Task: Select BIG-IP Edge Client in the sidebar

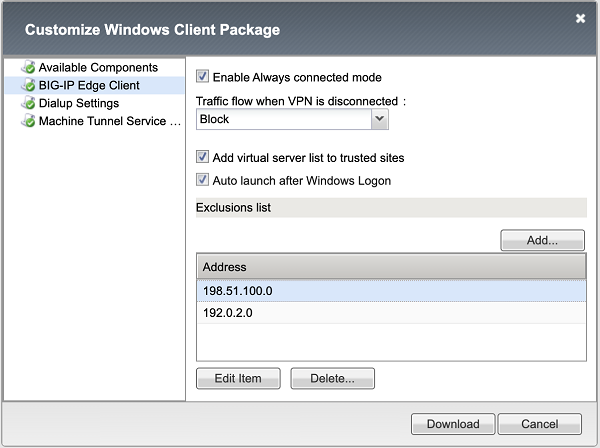Action: (89, 85)
